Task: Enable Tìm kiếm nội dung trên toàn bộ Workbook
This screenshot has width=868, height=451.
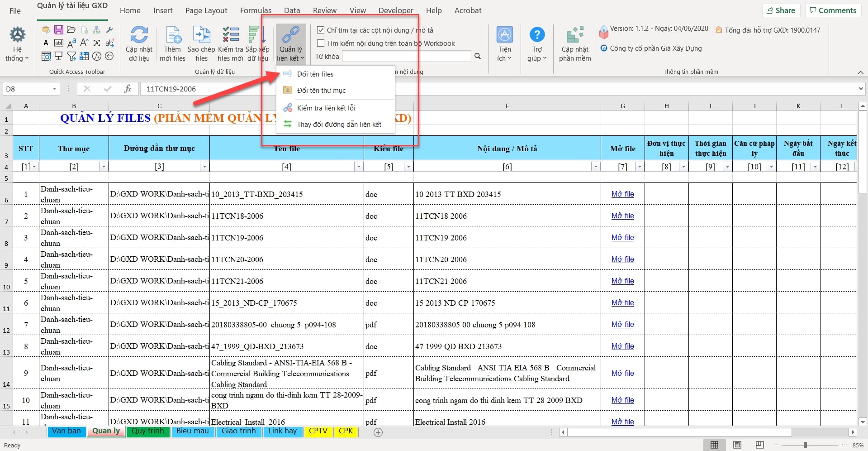Action: tap(321, 43)
